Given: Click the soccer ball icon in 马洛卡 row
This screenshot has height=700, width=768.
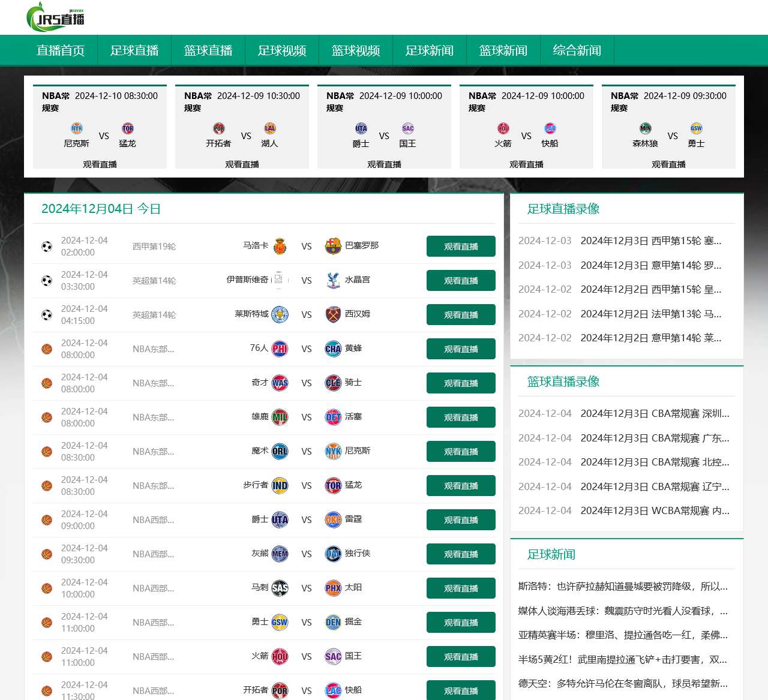Looking at the screenshot, I should point(47,247).
